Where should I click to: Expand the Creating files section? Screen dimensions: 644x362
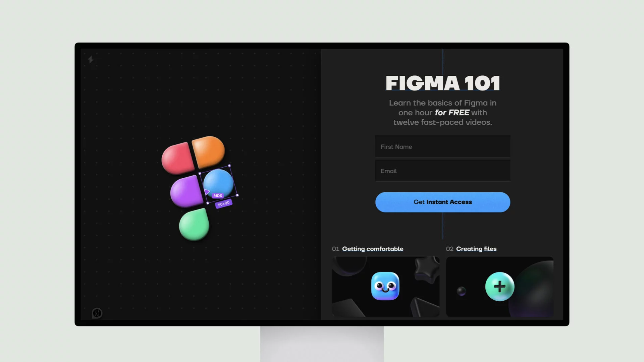point(476,248)
